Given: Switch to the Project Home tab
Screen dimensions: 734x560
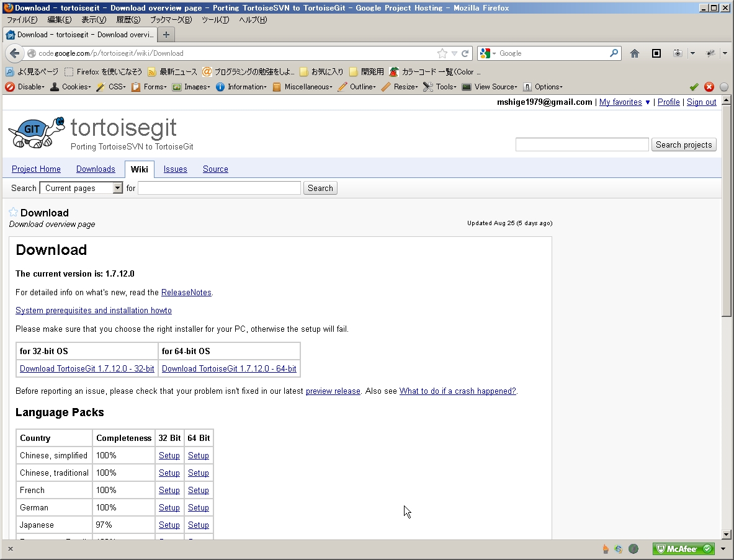Looking at the screenshot, I should click(36, 169).
